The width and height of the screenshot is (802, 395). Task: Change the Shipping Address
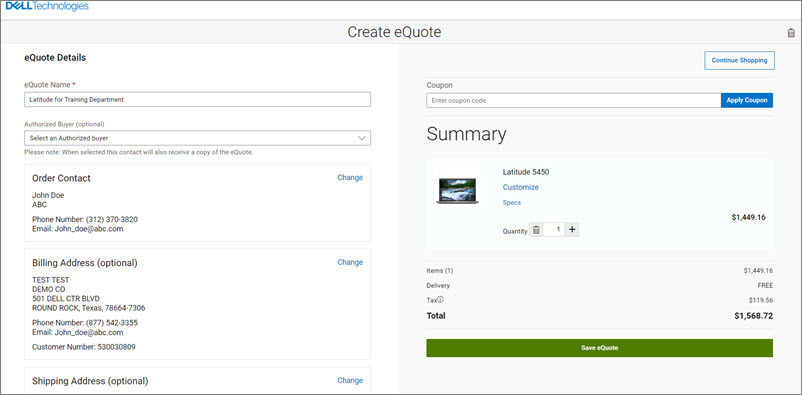pyautogui.click(x=350, y=380)
